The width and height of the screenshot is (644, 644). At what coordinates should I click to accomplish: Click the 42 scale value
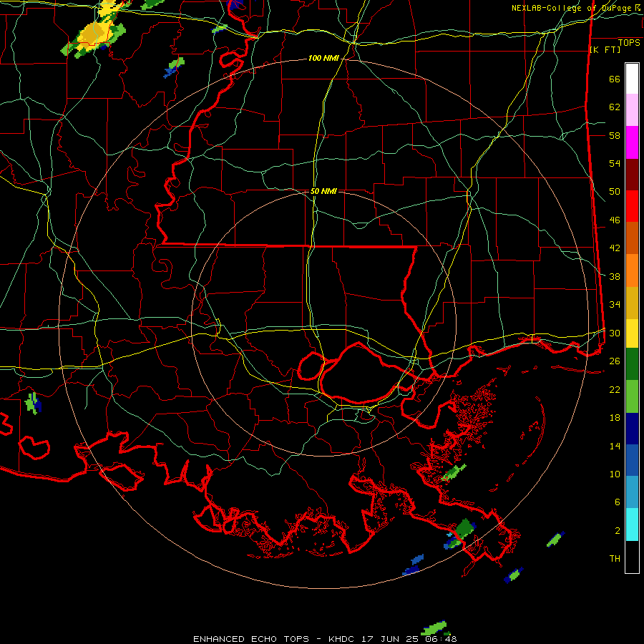(x=615, y=248)
